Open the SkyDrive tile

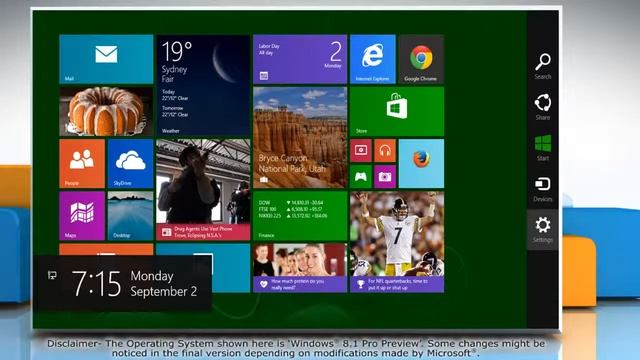130,164
